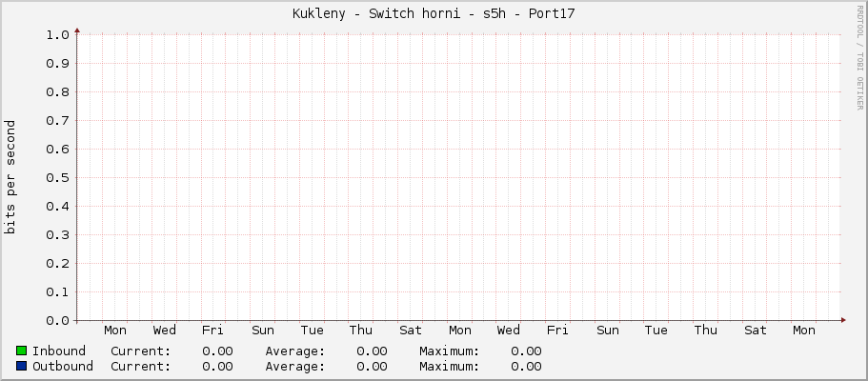The width and height of the screenshot is (868, 381).
Task: Click the Wed label left of first Fri
Action: coord(165,331)
